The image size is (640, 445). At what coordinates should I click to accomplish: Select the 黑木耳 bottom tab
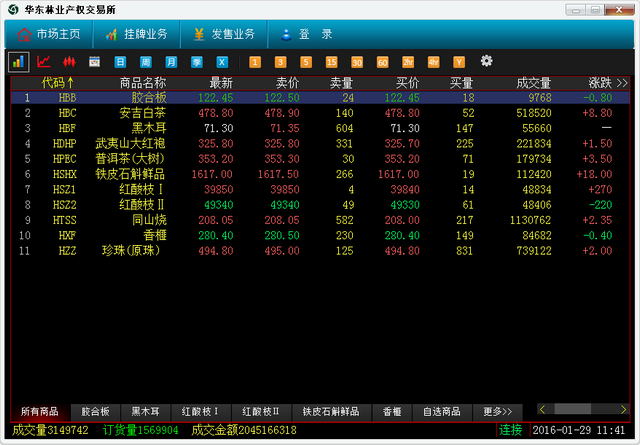tap(146, 412)
